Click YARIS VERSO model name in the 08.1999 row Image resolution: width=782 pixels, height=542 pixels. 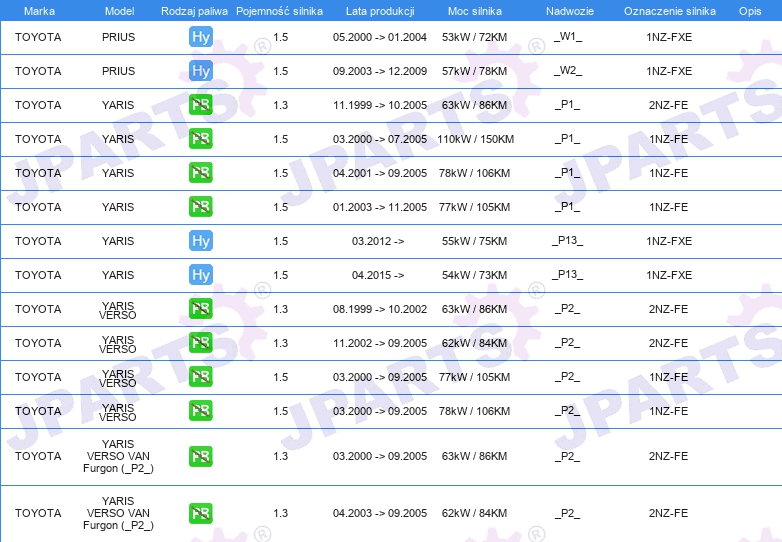tap(118, 310)
